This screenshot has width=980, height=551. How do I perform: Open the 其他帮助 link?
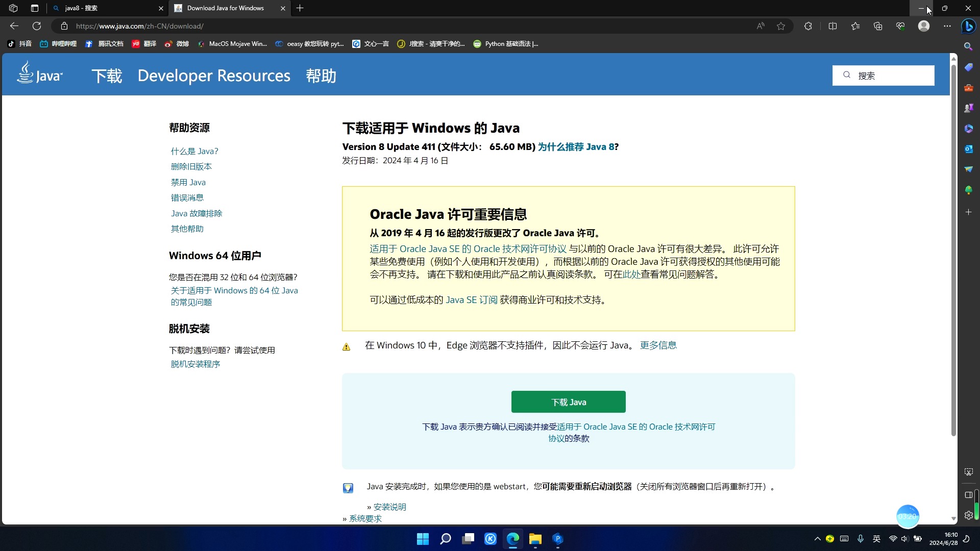[x=187, y=229]
